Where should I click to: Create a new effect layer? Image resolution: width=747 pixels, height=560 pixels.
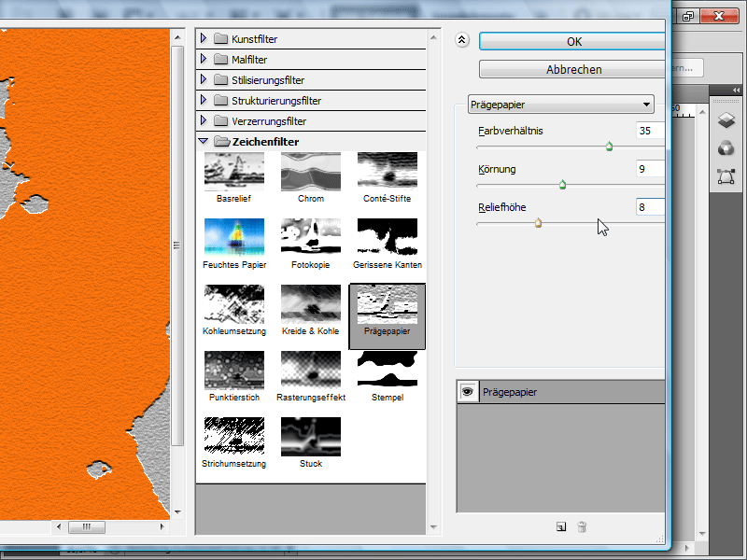(x=561, y=526)
